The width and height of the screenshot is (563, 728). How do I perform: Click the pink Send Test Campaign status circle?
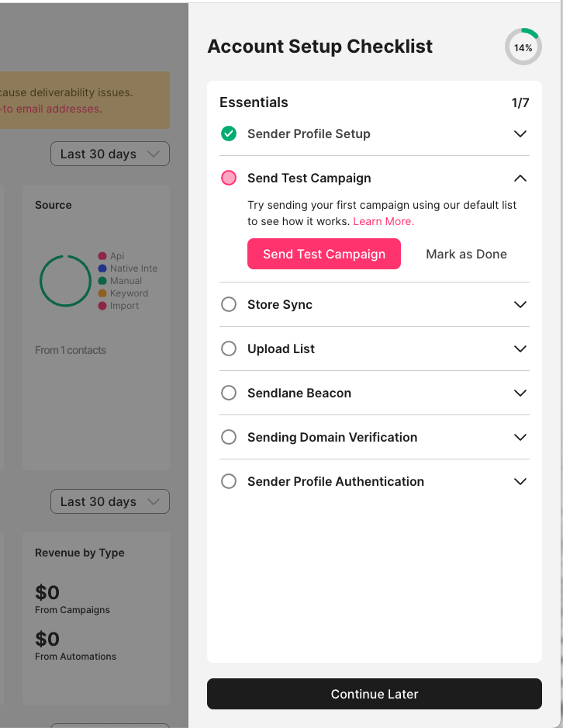click(x=229, y=178)
